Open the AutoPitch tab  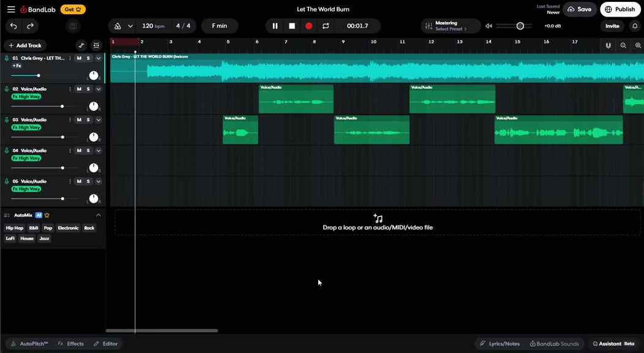[x=29, y=344]
